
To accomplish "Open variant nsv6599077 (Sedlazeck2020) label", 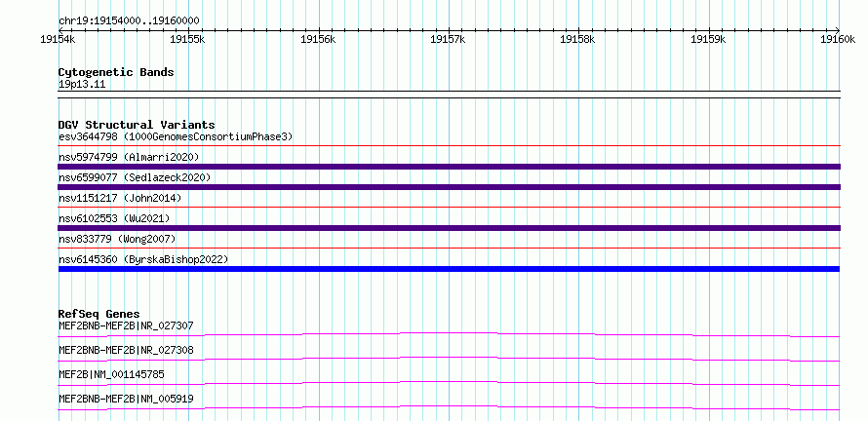I will (x=135, y=177).
